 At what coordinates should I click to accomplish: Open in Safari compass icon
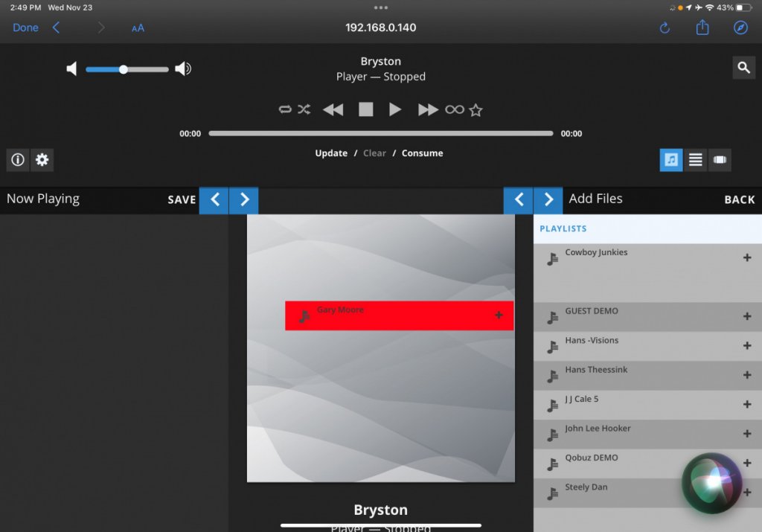coord(740,28)
